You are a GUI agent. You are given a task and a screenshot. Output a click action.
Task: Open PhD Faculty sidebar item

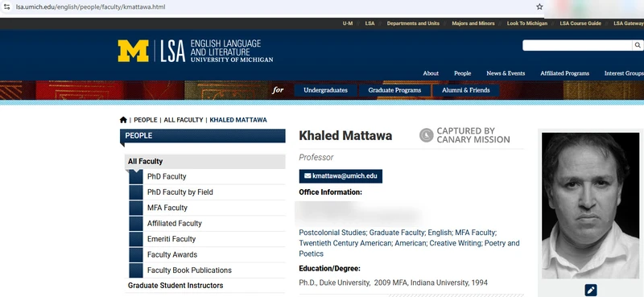(167, 176)
